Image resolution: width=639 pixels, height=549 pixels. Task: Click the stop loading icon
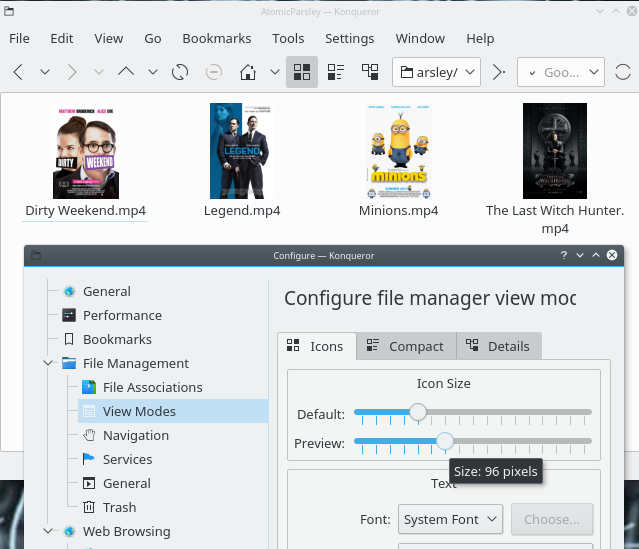[214, 72]
